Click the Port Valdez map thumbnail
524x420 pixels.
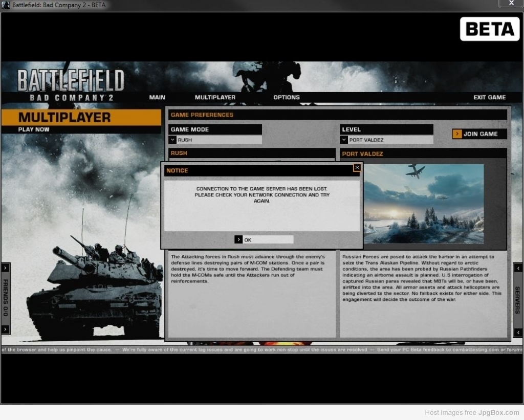pyautogui.click(x=423, y=204)
